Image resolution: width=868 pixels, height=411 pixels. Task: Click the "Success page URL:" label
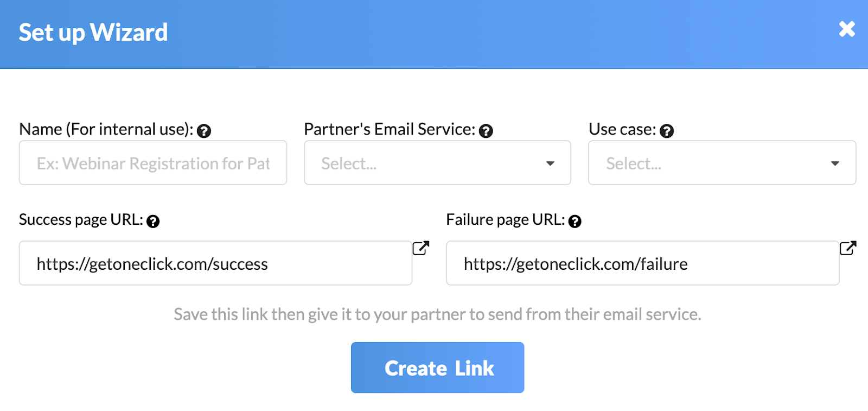point(81,219)
